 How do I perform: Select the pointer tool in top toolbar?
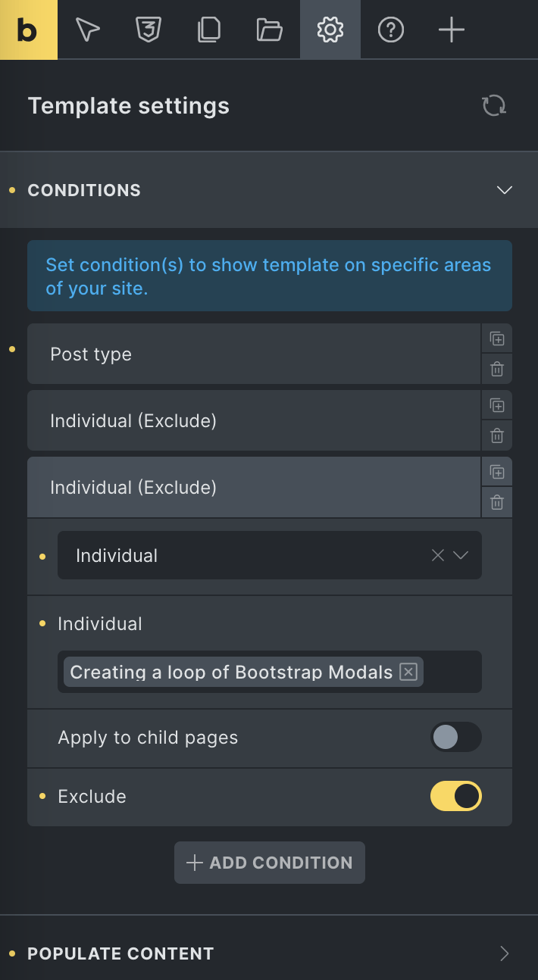pyautogui.click(x=87, y=30)
